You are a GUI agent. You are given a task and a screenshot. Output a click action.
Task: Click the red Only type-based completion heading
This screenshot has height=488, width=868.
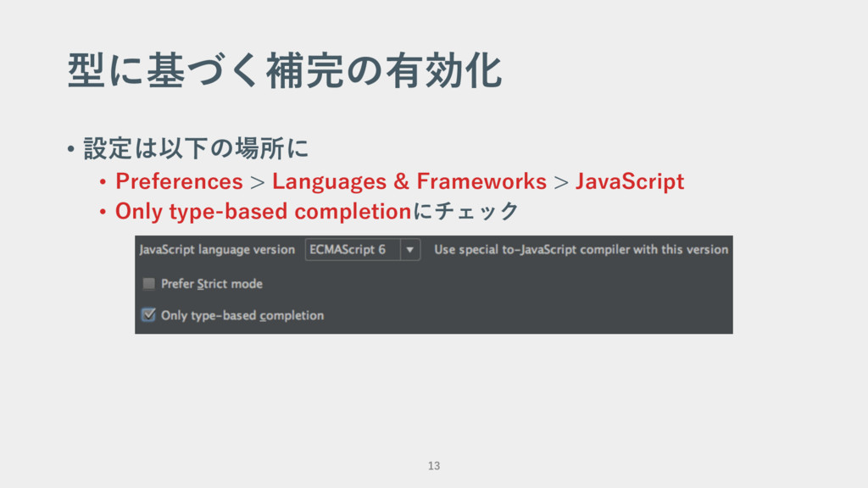point(263,211)
